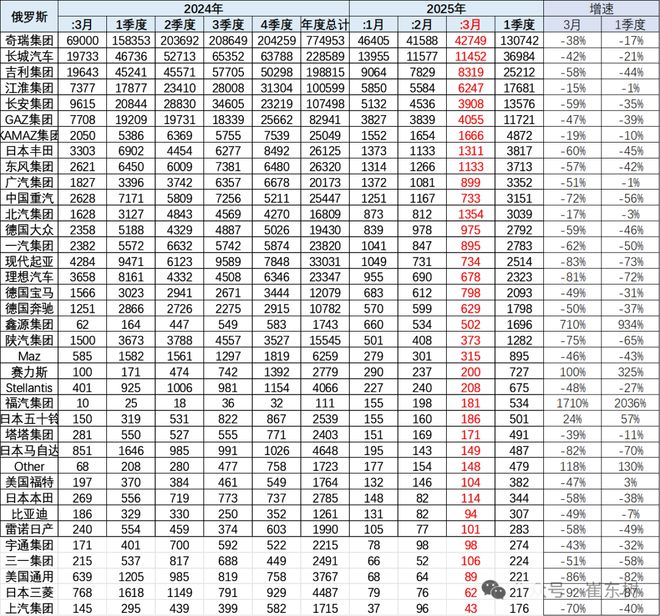Click growth value 325%

tap(630, 372)
